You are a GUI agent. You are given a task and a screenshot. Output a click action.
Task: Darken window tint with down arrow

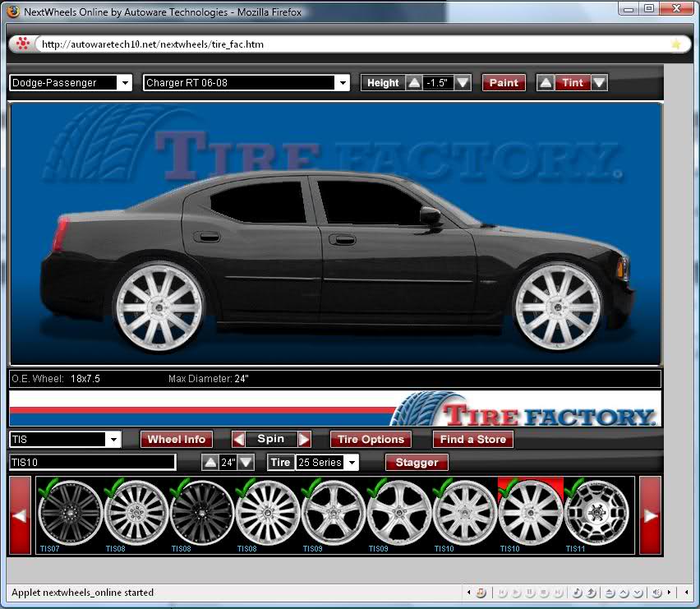[x=599, y=83]
